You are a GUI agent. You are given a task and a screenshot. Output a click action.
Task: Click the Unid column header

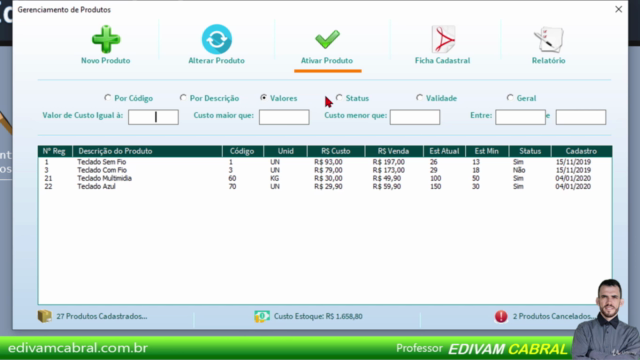click(285, 151)
